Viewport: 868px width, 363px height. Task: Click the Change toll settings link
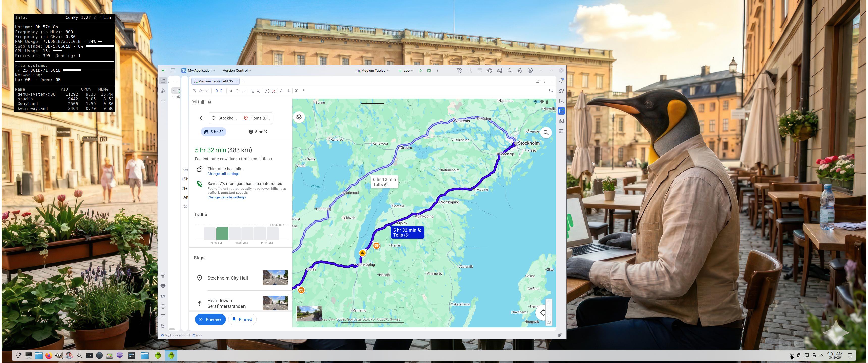pyautogui.click(x=223, y=174)
